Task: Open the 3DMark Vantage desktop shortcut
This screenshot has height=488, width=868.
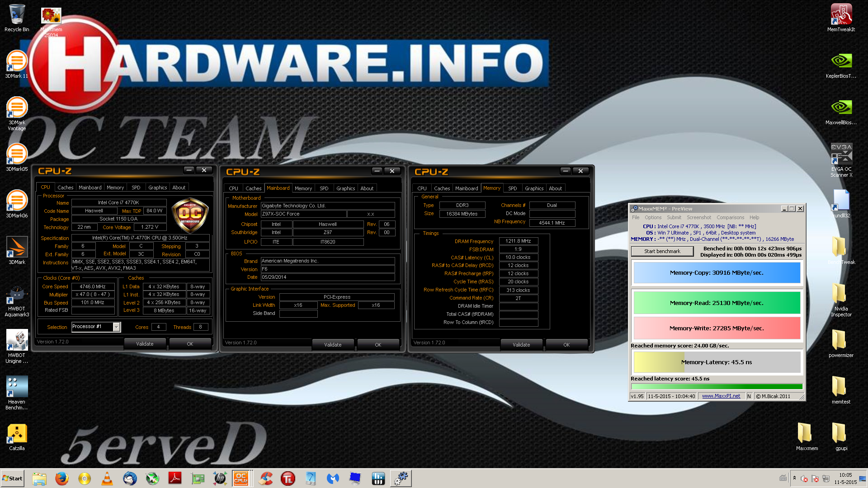Action: pos(17,113)
